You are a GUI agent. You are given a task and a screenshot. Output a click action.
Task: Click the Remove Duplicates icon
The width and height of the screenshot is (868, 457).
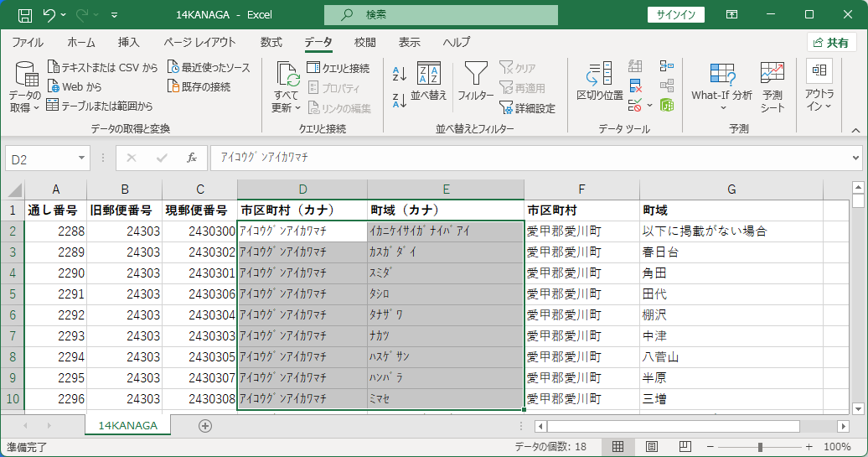pyautogui.click(x=635, y=86)
